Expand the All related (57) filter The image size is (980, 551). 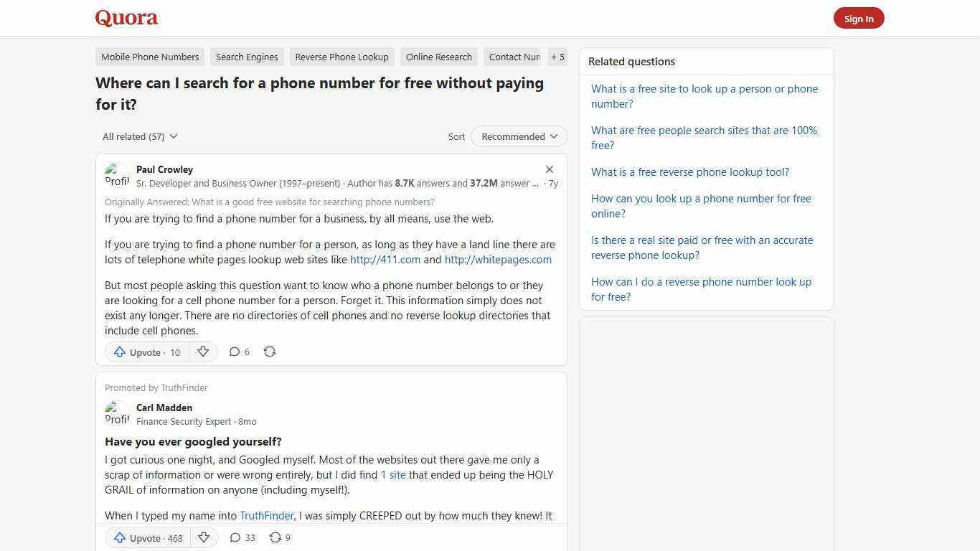[140, 136]
